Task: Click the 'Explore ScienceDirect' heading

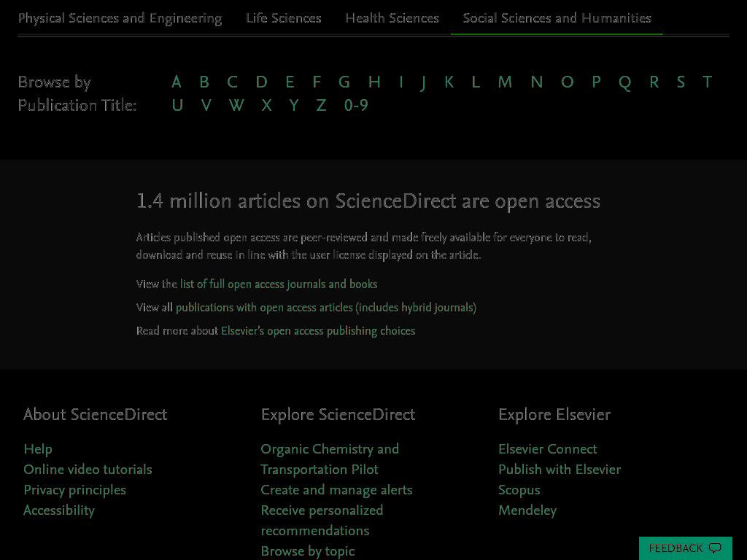Action: [338, 414]
